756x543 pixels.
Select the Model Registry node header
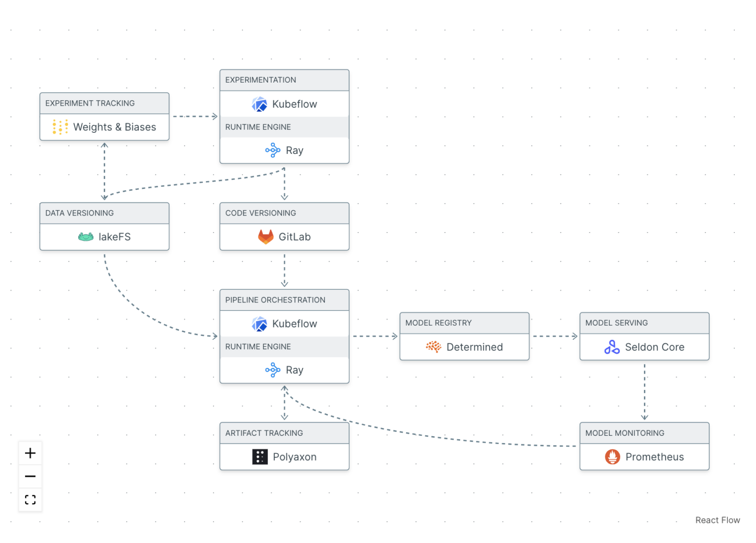click(x=465, y=323)
